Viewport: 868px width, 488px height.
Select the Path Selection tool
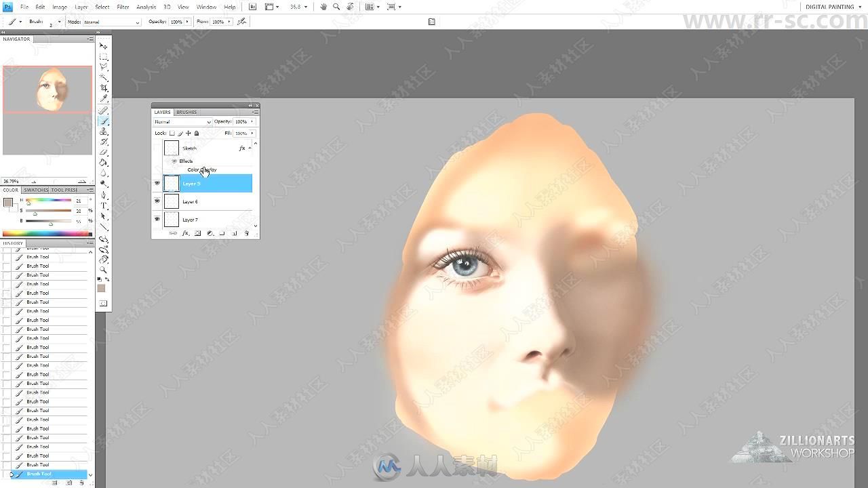coord(104,216)
